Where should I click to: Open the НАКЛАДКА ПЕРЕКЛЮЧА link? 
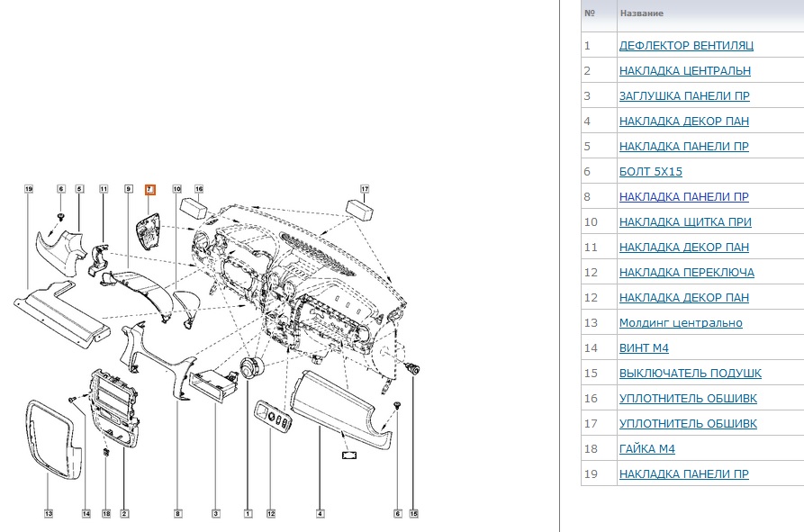pos(687,272)
